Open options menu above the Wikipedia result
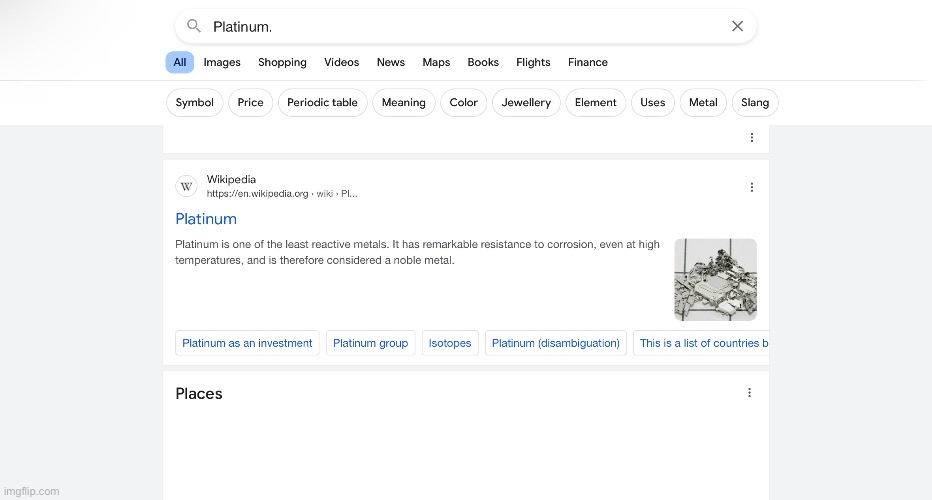 click(751, 137)
